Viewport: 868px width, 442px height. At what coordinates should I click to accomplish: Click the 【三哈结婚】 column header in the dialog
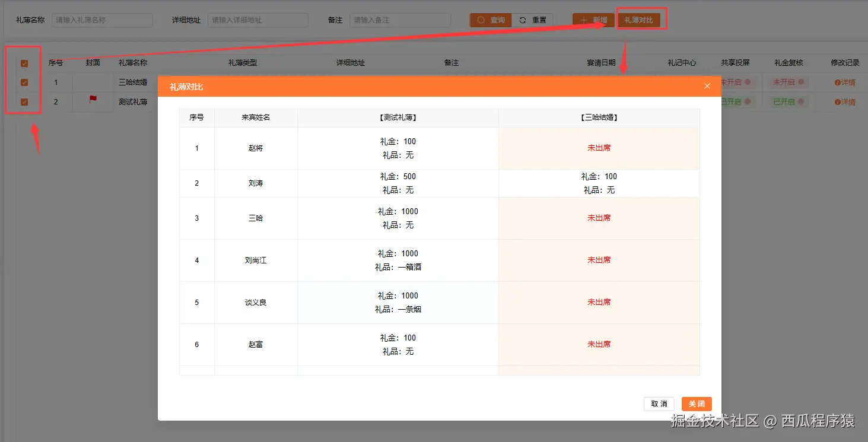pyautogui.click(x=599, y=117)
